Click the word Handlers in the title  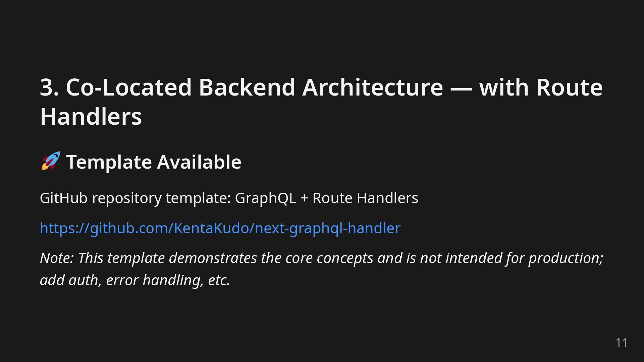tap(91, 116)
